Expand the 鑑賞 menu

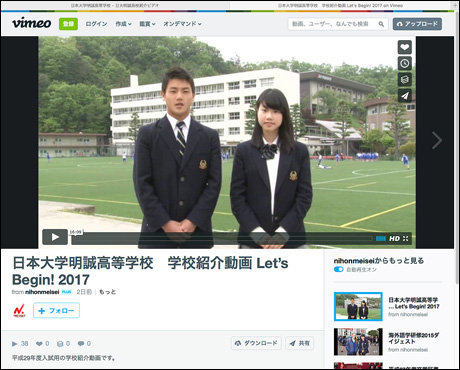(x=147, y=24)
